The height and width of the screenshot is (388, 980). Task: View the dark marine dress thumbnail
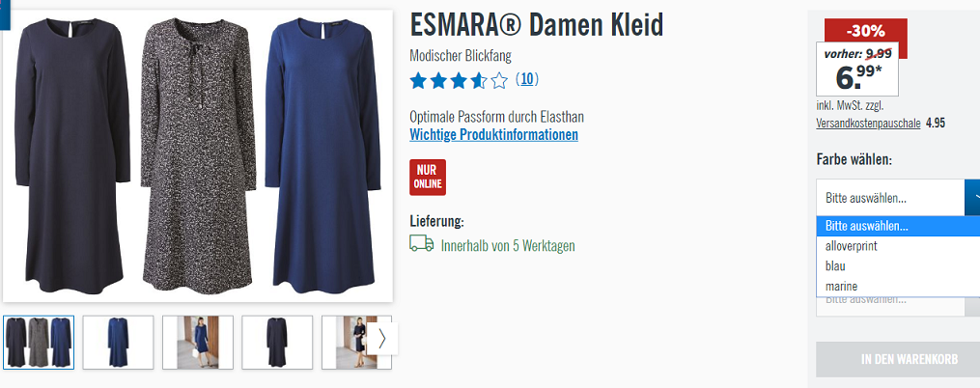(277, 343)
